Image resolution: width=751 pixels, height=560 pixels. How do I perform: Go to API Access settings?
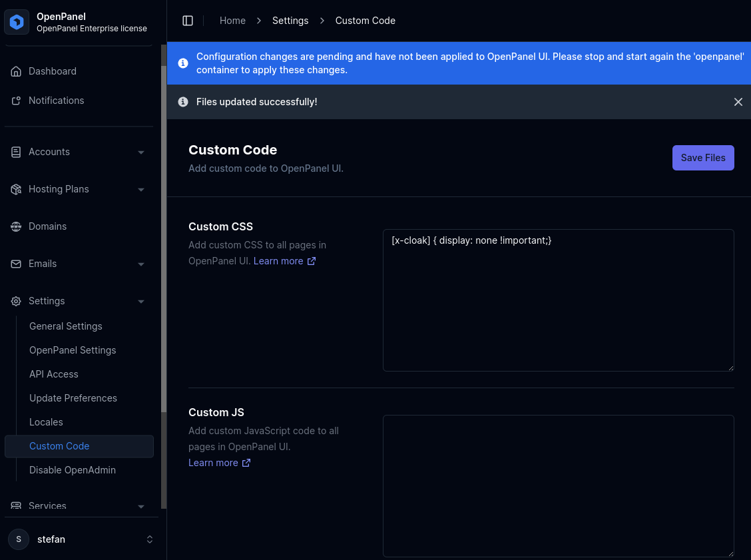point(54,374)
